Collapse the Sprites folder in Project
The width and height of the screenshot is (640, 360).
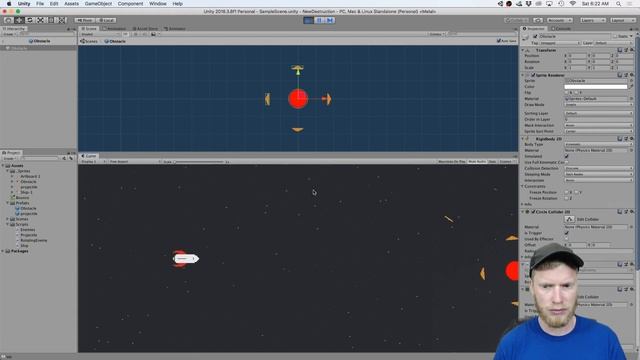[7, 171]
